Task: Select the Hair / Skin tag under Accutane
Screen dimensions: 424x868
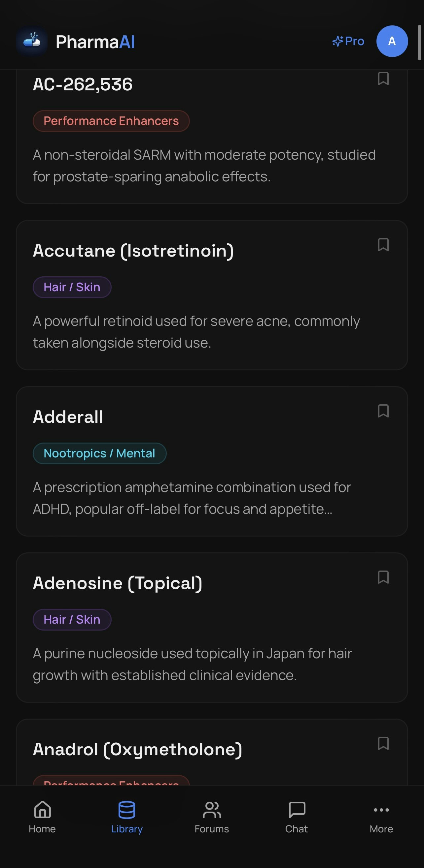Action: click(x=72, y=287)
